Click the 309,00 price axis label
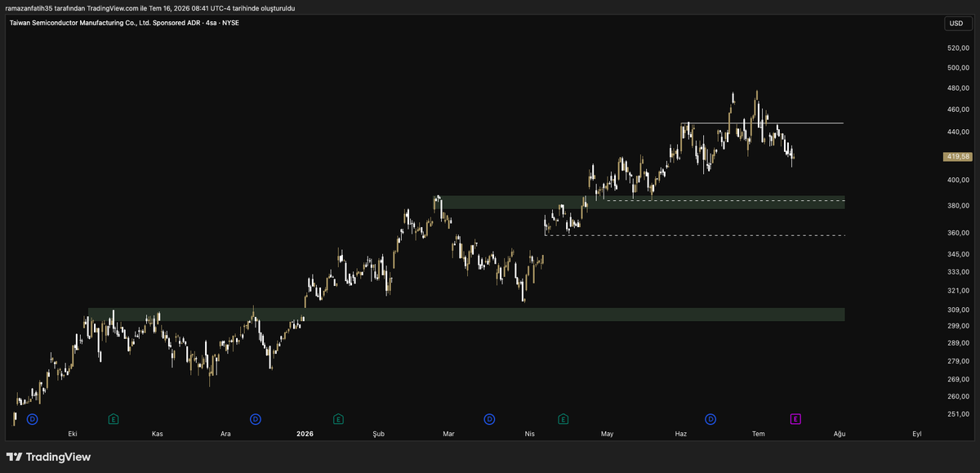The width and height of the screenshot is (980, 473). point(957,310)
